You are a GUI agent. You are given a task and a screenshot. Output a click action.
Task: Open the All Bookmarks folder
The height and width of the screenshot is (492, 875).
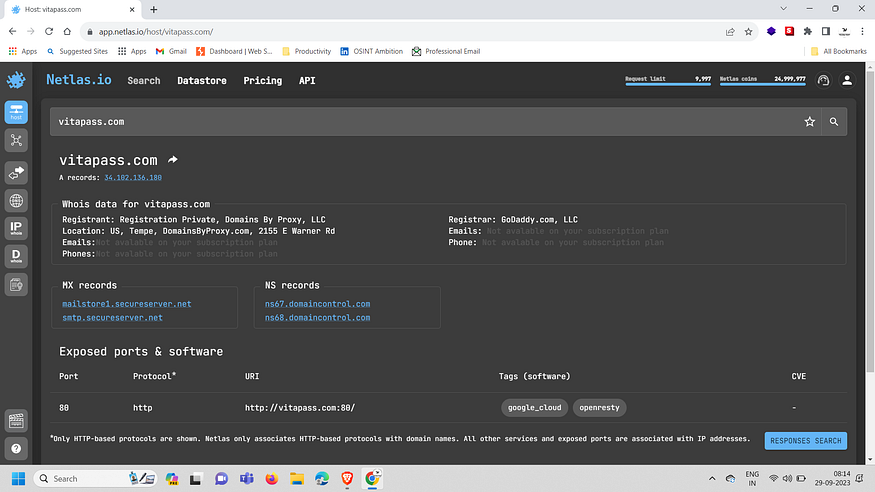(x=838, y=51)
